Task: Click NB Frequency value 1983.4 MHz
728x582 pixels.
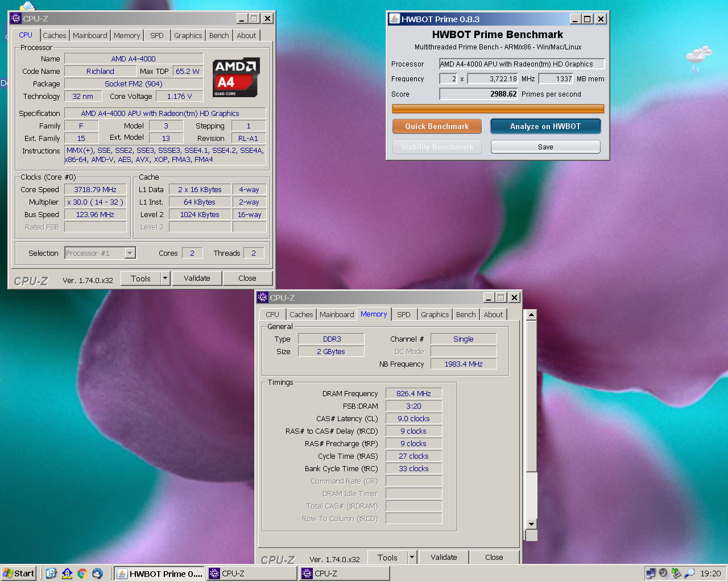Action: tap(464, 364)
